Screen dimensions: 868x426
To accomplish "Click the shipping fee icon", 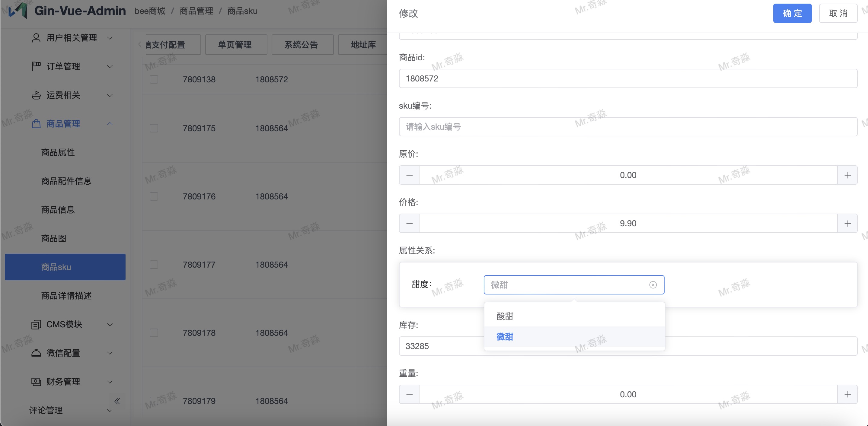I will (36, 95).
